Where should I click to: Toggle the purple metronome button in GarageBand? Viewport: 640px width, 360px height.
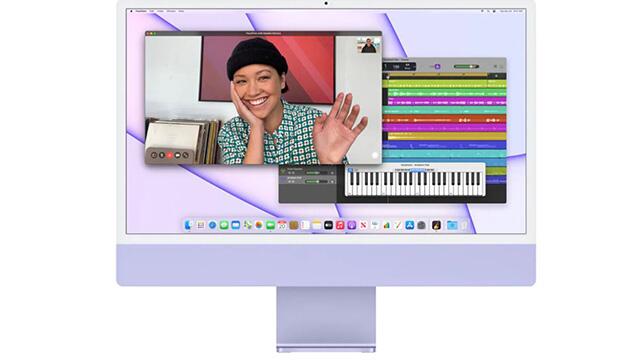(437, 66)
